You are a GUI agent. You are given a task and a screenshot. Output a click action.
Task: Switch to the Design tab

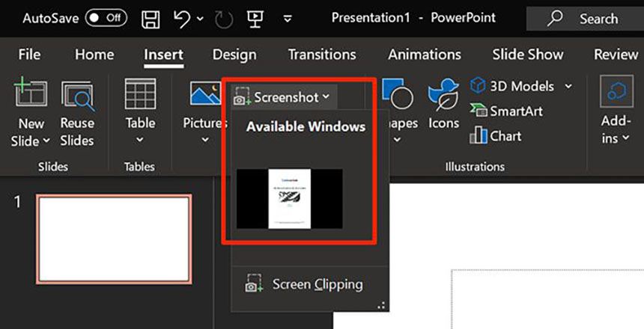click(234, 55)
